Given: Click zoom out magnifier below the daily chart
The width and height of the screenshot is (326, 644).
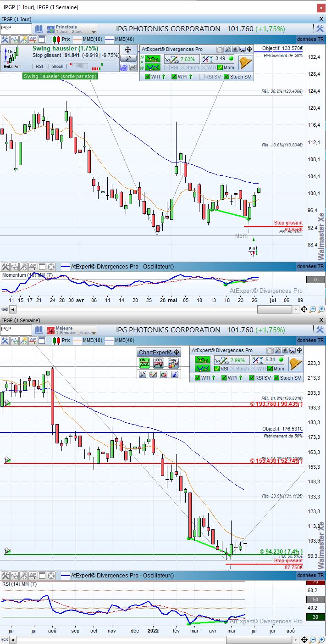Looking at the screenshot, I should [312, 310].
